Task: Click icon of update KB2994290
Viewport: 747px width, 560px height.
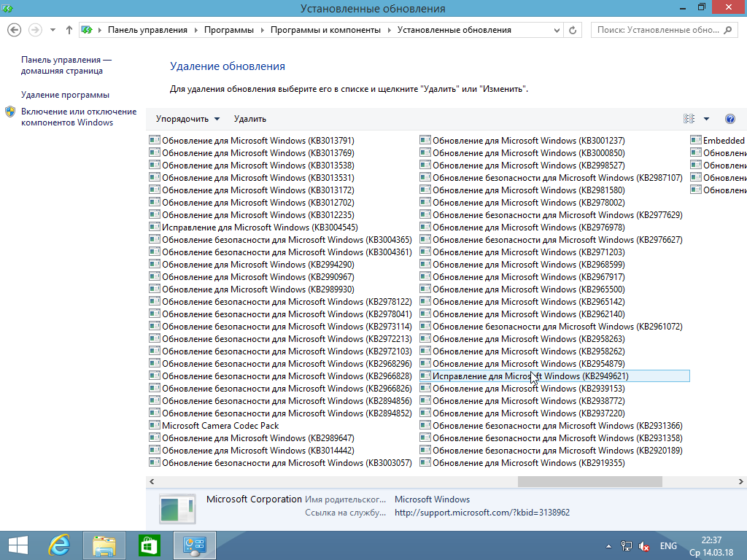Action: click(x=155, y=264)
